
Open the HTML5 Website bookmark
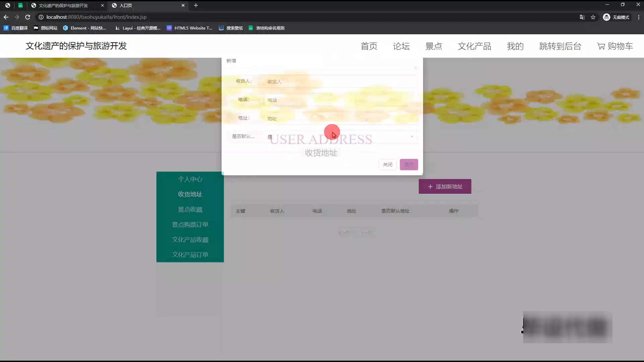pos(190,28)
